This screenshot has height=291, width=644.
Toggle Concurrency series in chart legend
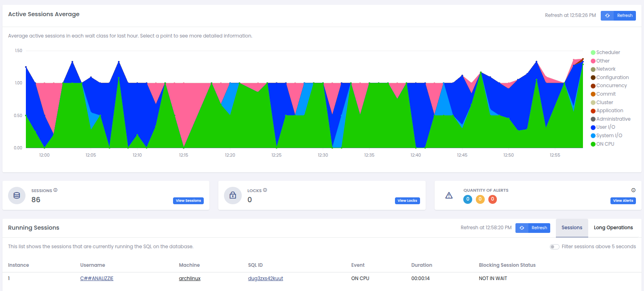click(x=608, y=86)
